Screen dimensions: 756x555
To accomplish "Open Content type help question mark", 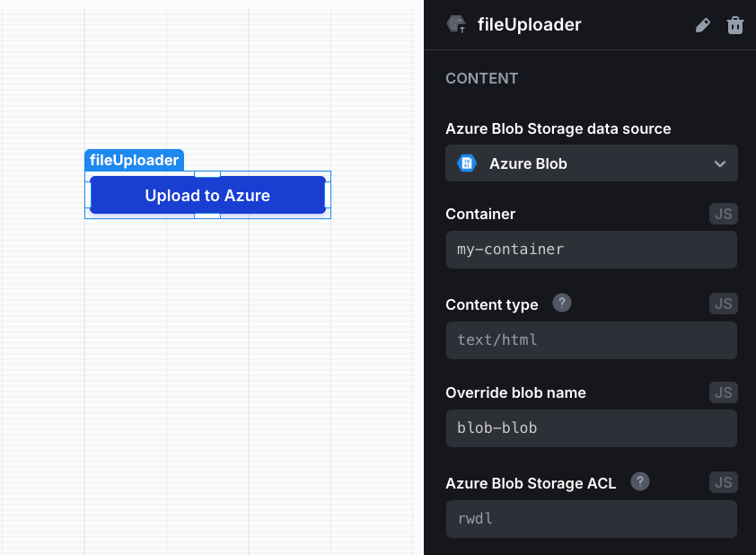I will 562,303.
